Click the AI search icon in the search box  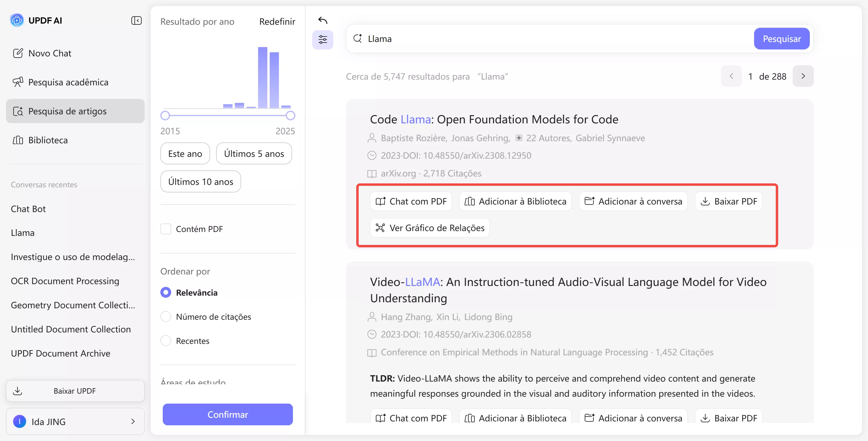[x=357, y=39]
